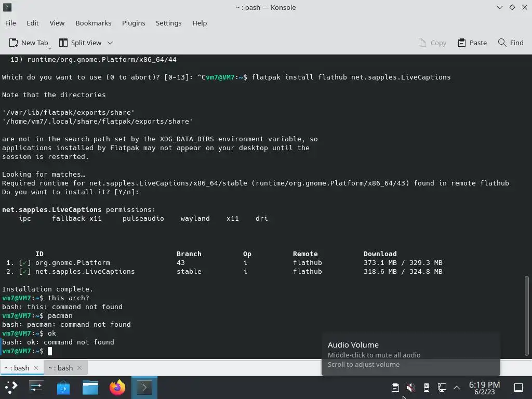Click the 'net.sapples.LiveCaptions' table row
Viewport: 532px width, 399px height.
[x=85, y=271]
